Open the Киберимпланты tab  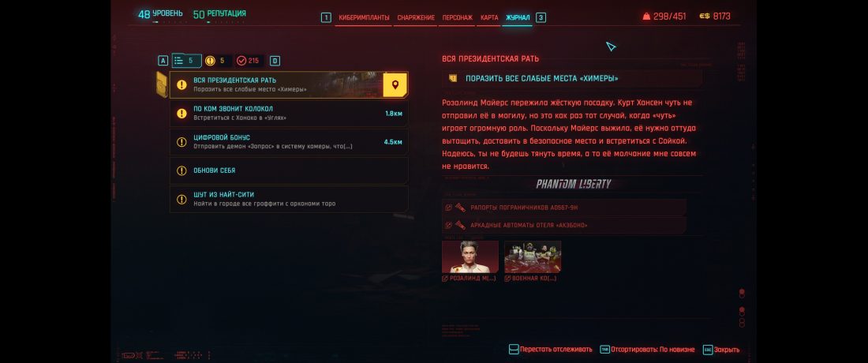click(x=364, y=17)
